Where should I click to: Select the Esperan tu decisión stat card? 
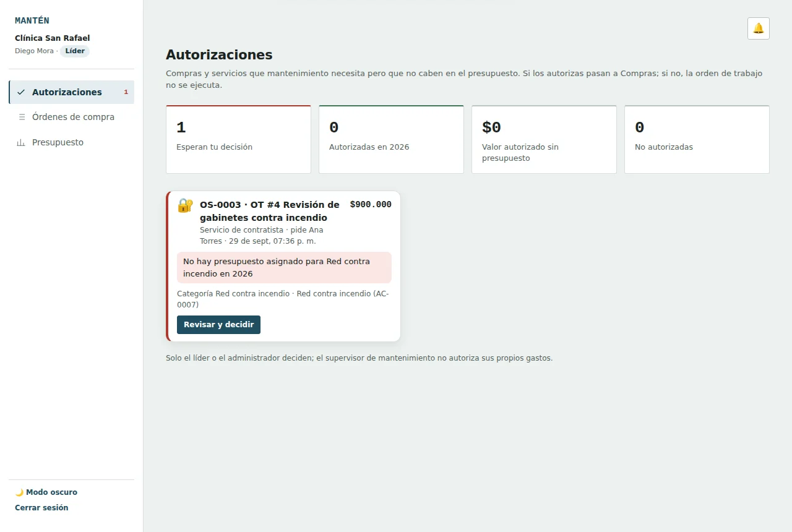238,139
